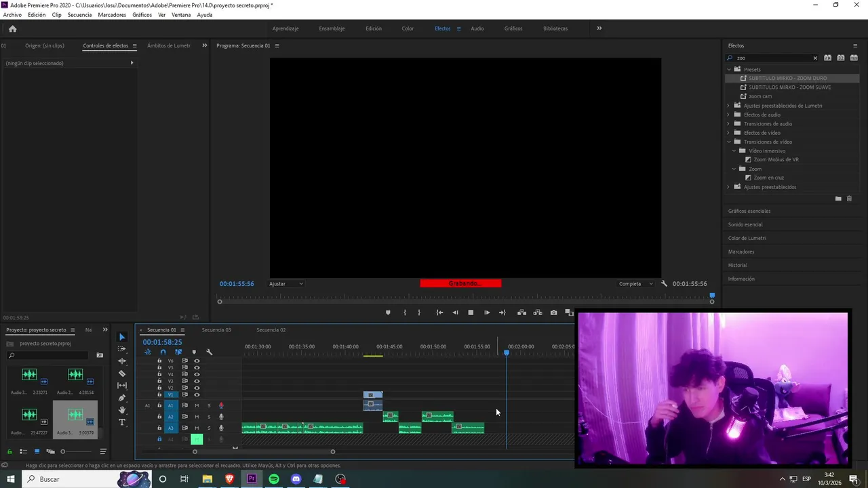Show hidden source panel tabs overflow chevron

coord(204,45)
